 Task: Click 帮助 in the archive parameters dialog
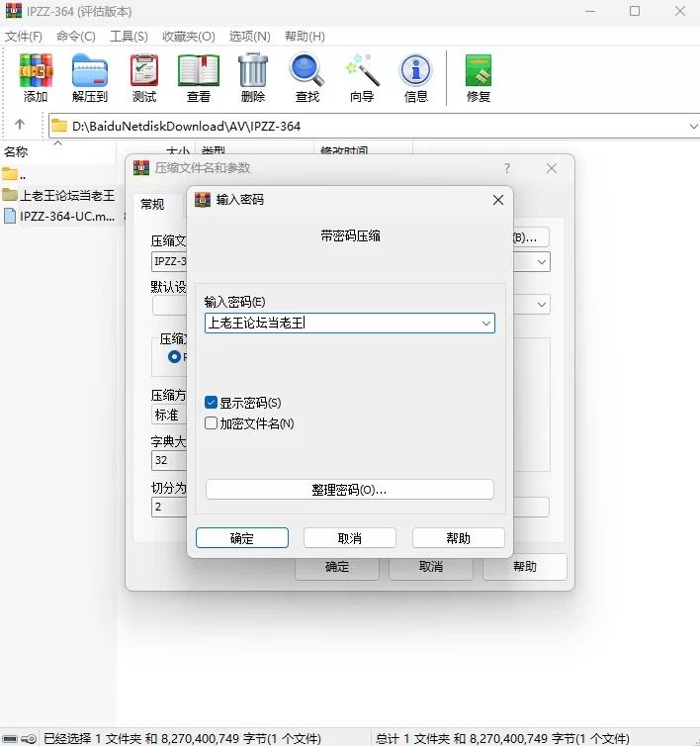525,567
